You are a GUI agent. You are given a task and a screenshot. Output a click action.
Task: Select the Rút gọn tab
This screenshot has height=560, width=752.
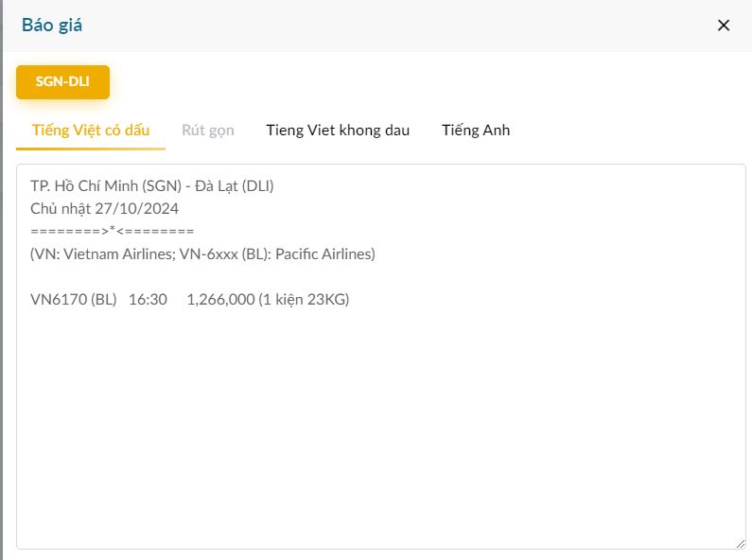pos(208,131)
